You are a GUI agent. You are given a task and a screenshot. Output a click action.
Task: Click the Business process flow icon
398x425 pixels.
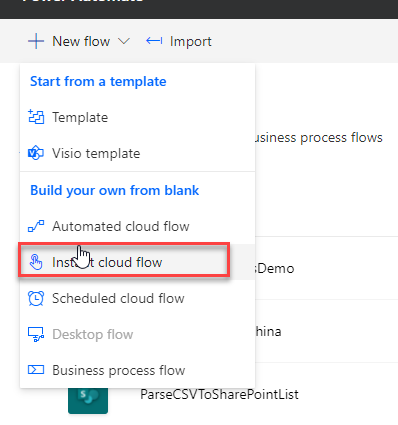click(x=36, y=370)
